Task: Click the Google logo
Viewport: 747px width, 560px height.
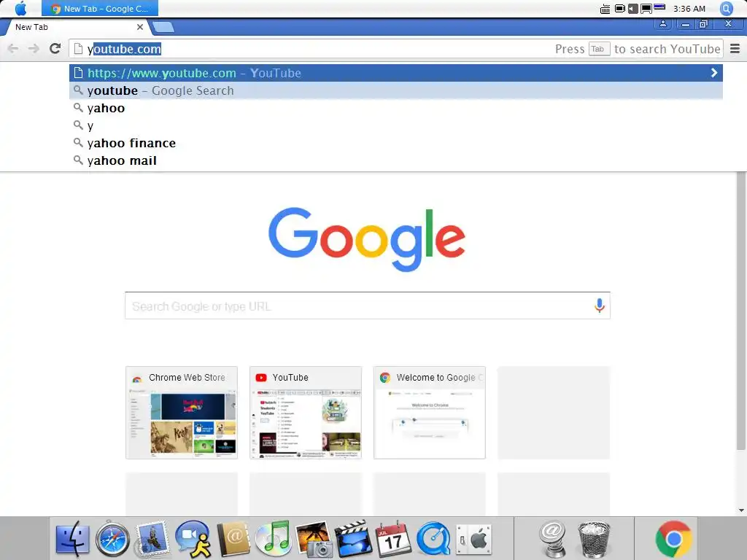Action: [x=367, y=239]
